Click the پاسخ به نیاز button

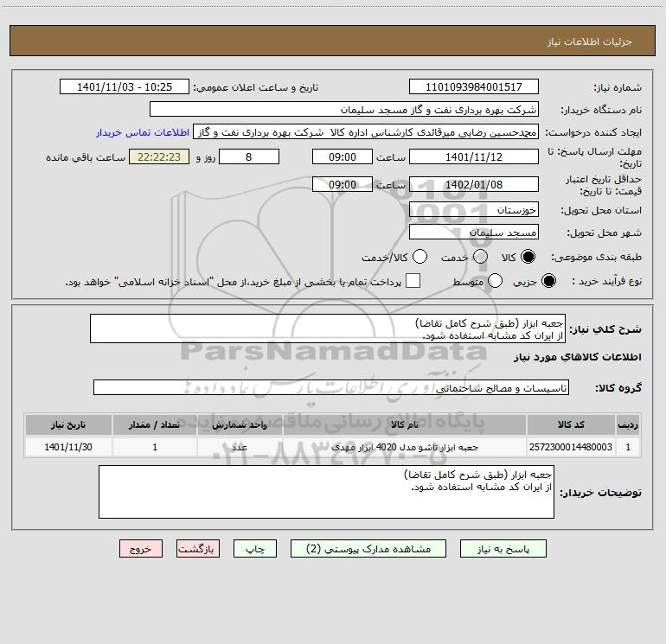(503, 549)
